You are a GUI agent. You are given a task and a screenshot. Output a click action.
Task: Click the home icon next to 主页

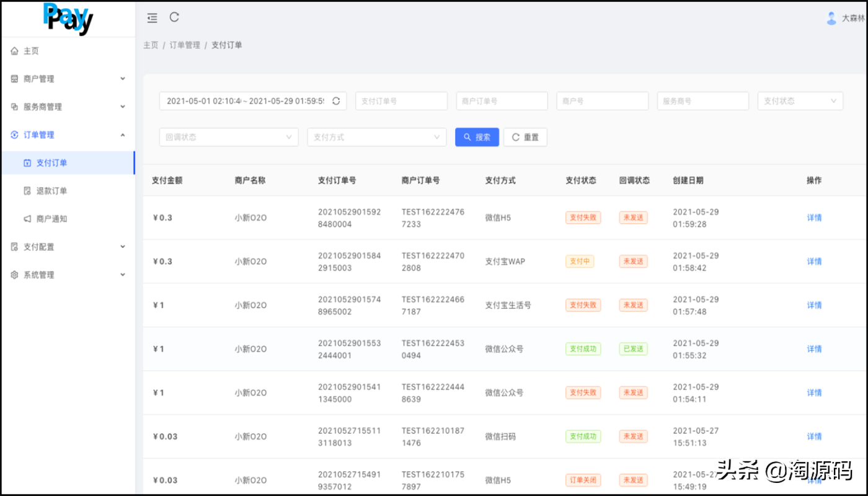tap(15, 51)
